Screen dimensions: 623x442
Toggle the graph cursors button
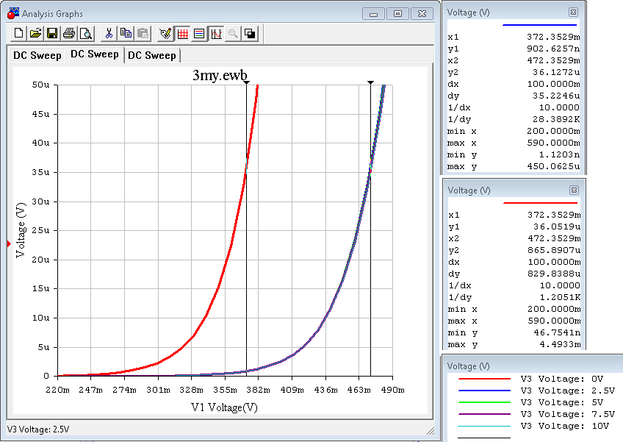pyautogui.click(x=216, y=34)
